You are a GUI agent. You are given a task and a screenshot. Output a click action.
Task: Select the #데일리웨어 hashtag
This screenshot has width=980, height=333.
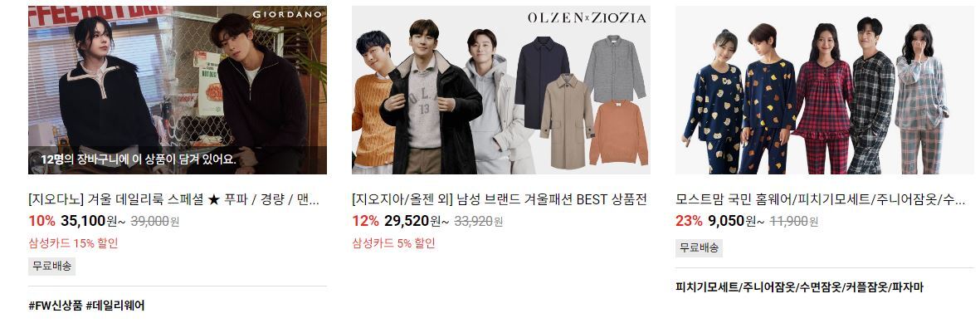(115, 306)
